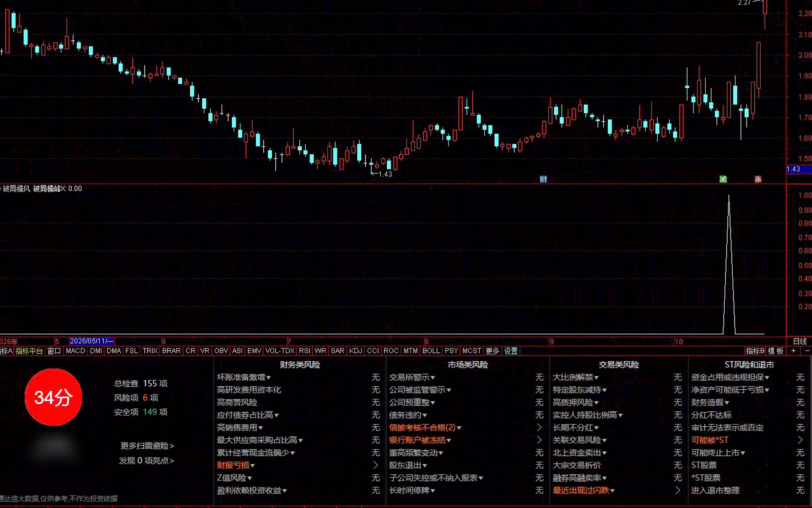Click 模板 button

pos(776,351)
